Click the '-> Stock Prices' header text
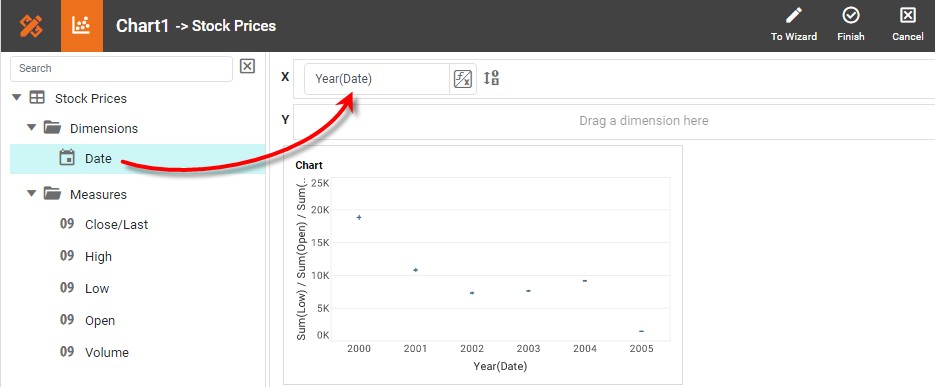 pos(226,26)
